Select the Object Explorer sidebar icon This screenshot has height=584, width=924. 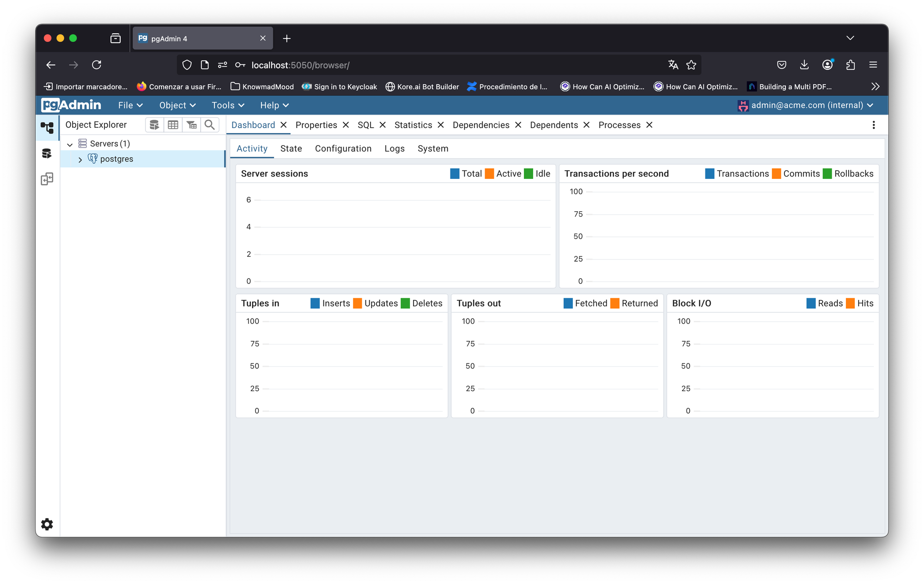pos(47,127)
